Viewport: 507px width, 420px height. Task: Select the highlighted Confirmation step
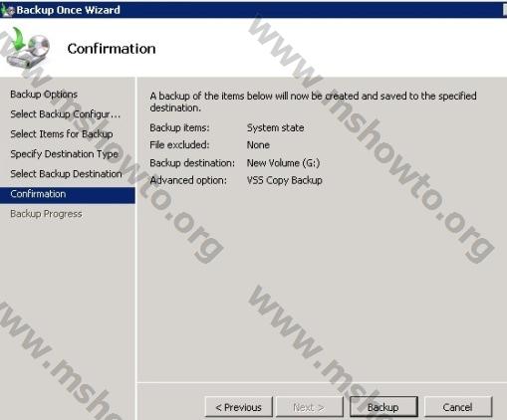click(68, 195)
